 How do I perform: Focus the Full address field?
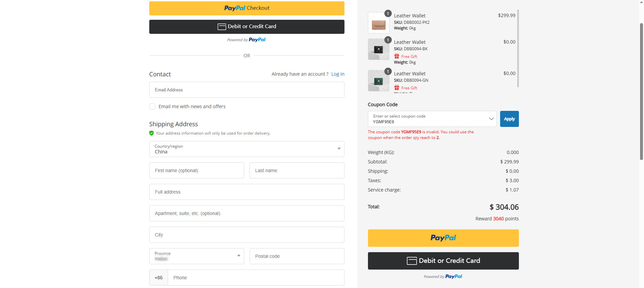[247, 192]
